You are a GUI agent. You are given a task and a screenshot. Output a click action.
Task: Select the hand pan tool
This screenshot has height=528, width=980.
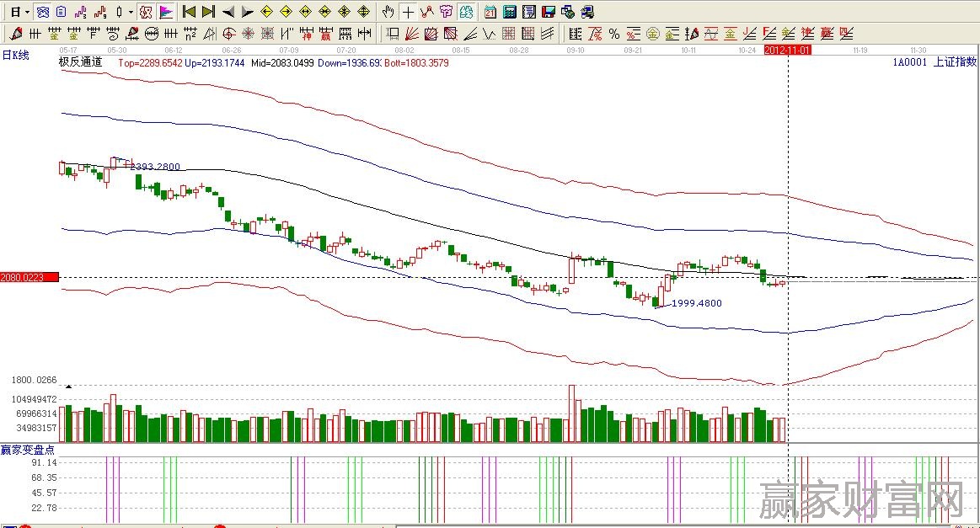pyautogui.click(x=388, y=12)
